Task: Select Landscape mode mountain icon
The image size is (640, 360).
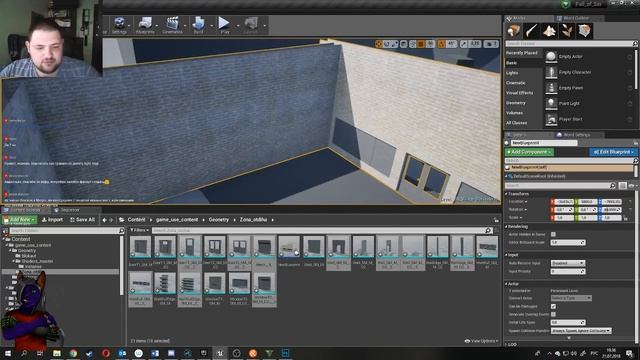Action: click(x=549, y=31)
